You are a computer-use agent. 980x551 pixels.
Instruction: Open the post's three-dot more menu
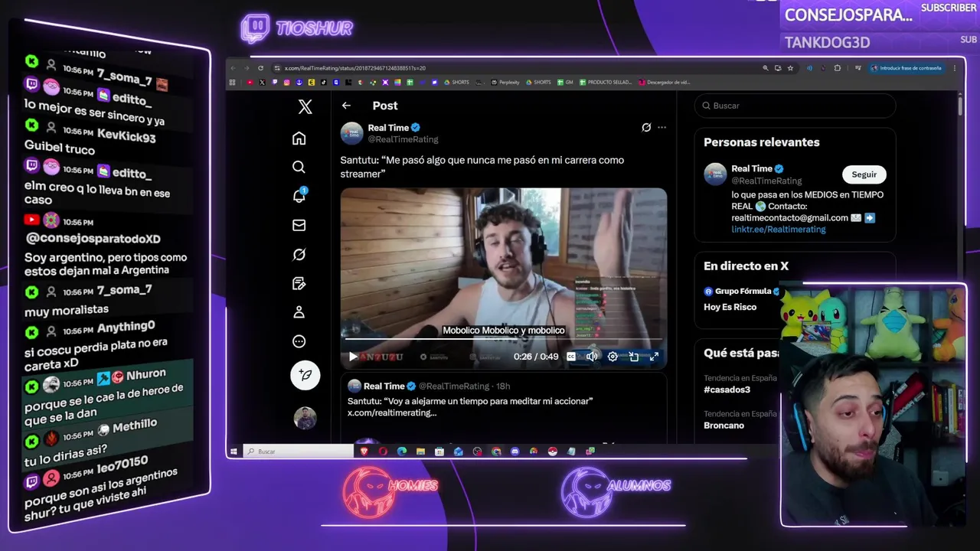click(x=662, y=128)
